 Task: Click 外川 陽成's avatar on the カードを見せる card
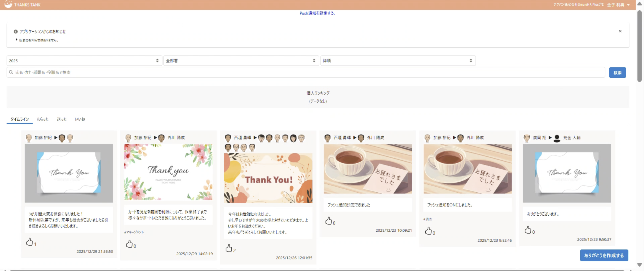161,138
